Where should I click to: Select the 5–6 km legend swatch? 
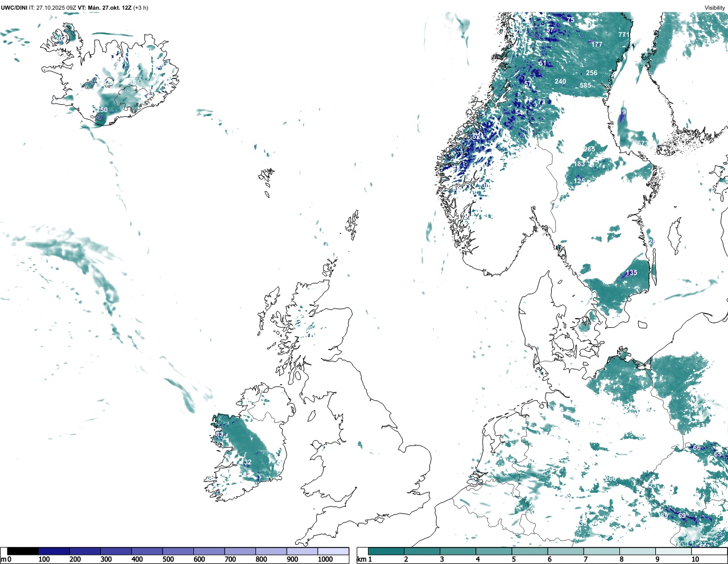(x=530, y=551)
